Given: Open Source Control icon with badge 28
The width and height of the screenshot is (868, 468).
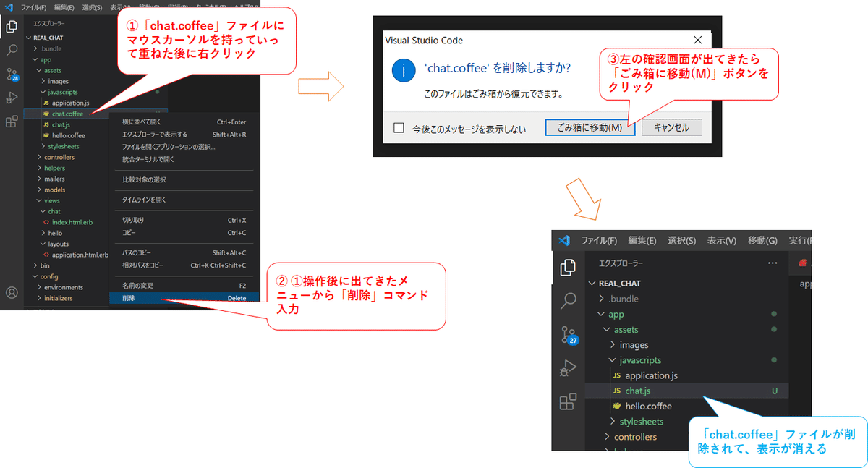Looking at the screenshot, I should (x=12, y=75).
